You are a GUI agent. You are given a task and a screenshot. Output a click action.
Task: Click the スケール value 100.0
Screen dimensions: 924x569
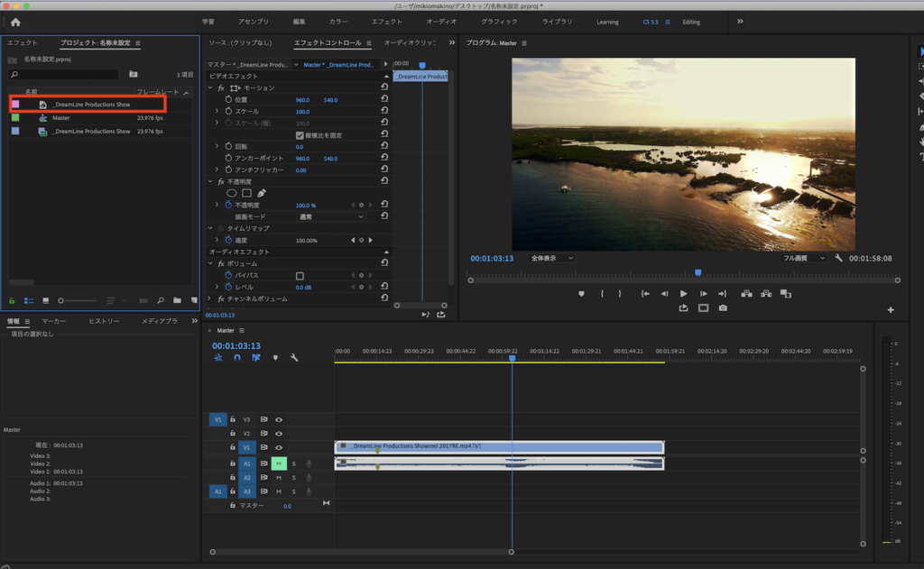click(x=302, y=112)
